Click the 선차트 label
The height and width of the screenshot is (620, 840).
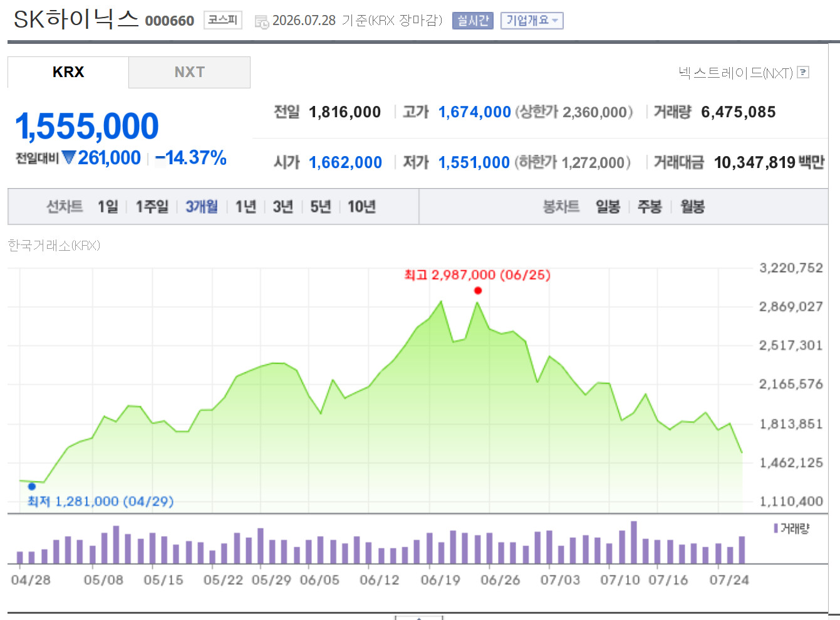pyautogui.click(x=65, y=206)
